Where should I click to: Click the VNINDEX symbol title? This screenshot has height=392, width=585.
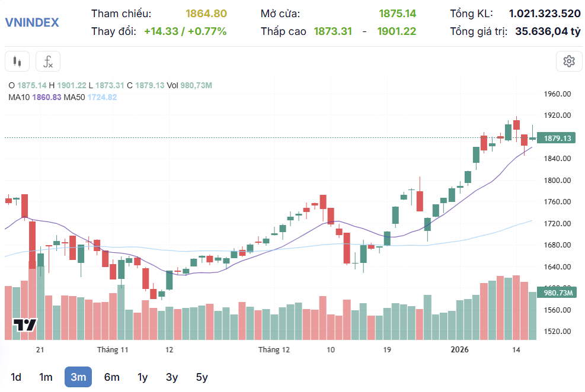click(x=32, y=23)
